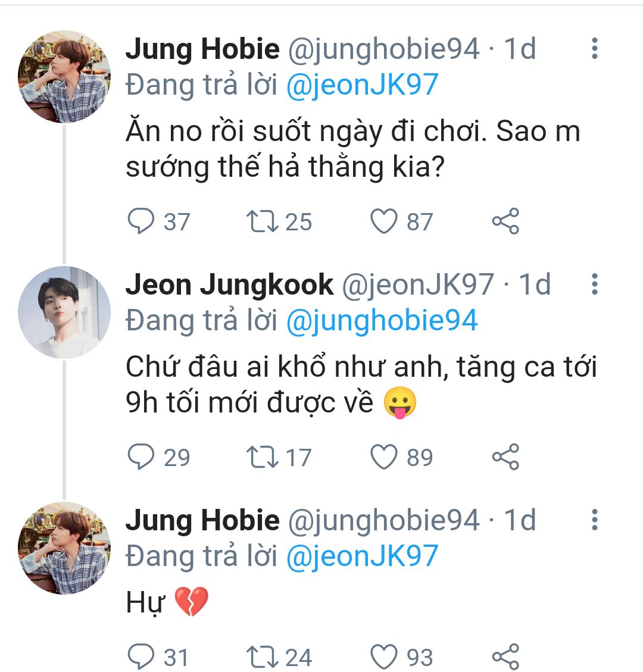Share the first Jung Hobie tweet
The height and width of the screenshot is (672, 643).
(506, 221)
